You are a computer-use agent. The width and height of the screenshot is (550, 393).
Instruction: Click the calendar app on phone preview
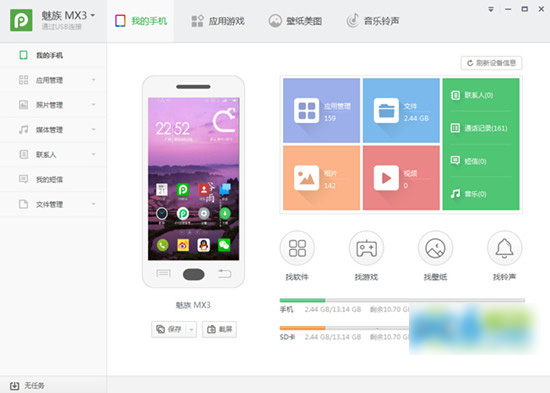[162, 190]
